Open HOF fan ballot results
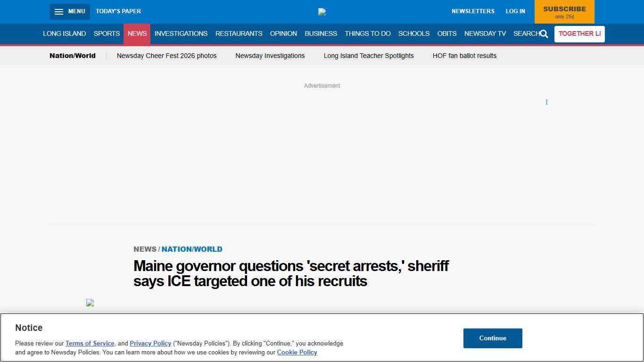The image size is (644, 362). pyautogui.click(x=464, y=56)
